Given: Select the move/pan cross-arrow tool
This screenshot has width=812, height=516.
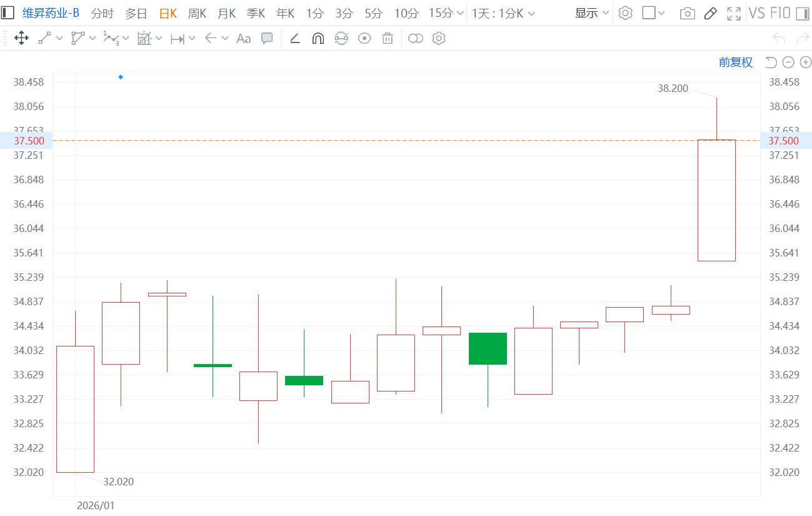Looking at the screenshot, I should click(x=20, y=39).
